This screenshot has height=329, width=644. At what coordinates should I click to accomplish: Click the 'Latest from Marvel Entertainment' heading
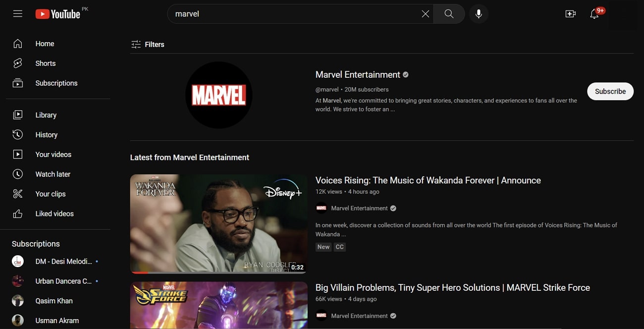(190, 158)
